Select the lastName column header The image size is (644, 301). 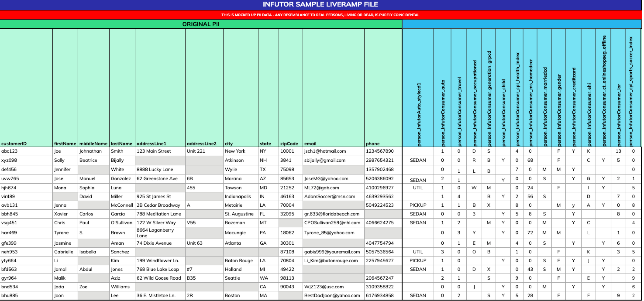(x=122, y=88)
